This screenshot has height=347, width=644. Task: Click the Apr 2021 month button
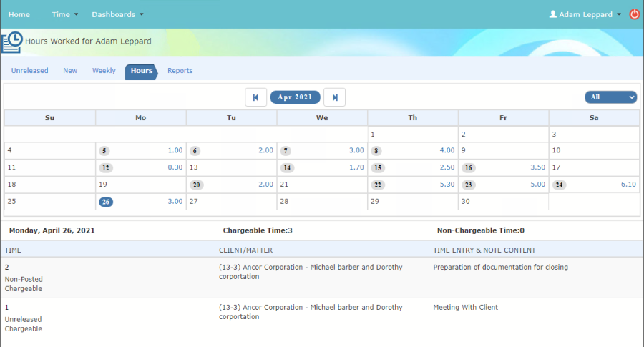coord(295,97)
